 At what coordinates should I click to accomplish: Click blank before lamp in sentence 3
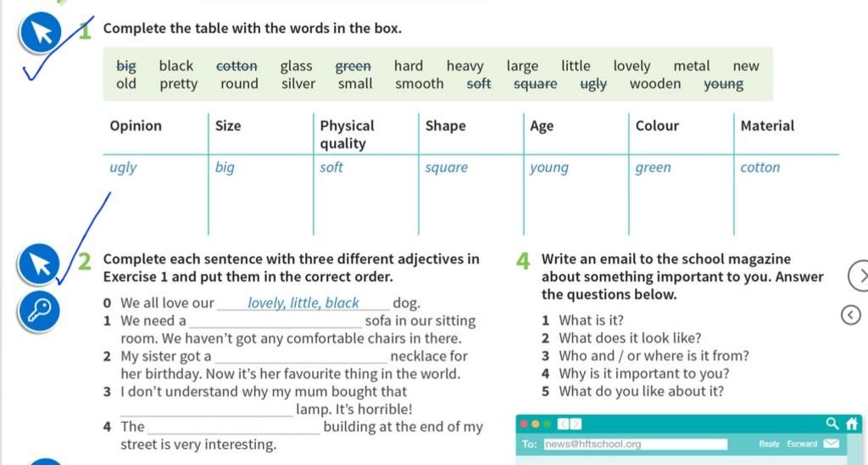[207, 410]
